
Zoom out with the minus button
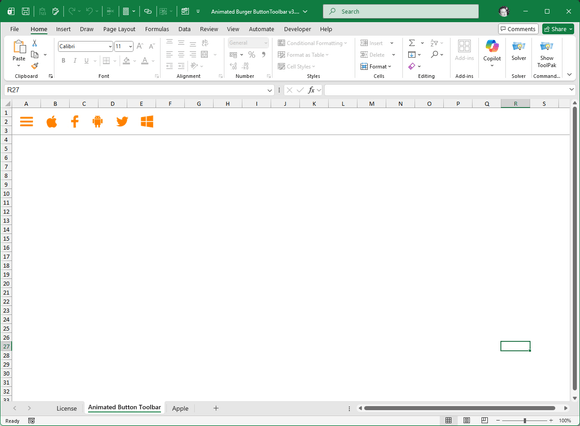click(x=498, y=420)
